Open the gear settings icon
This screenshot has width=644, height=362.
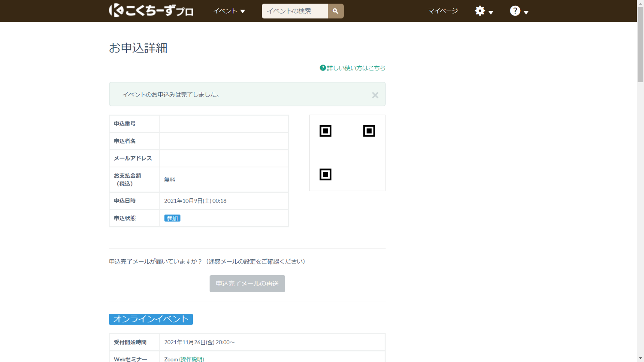480,11
